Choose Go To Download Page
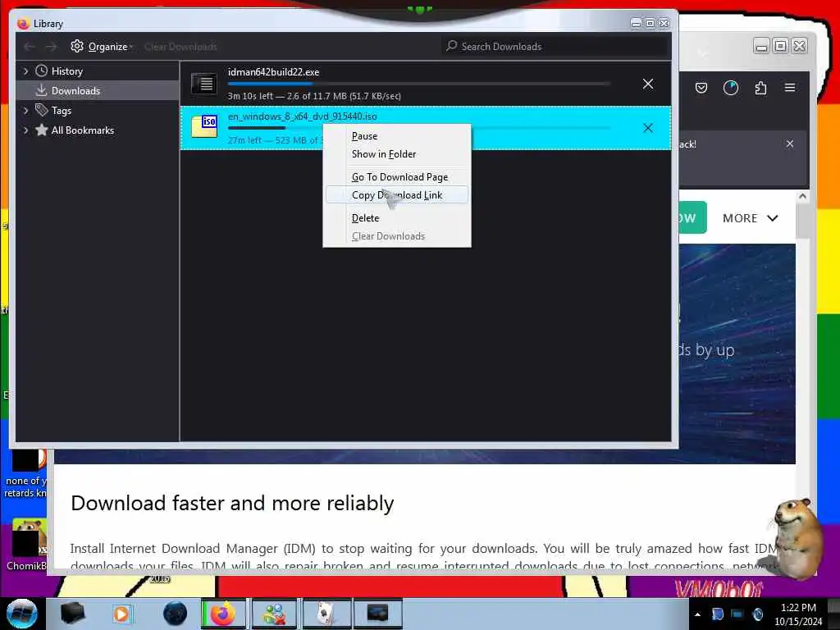This screenshot has height=630, width=840. click(396, 177)
